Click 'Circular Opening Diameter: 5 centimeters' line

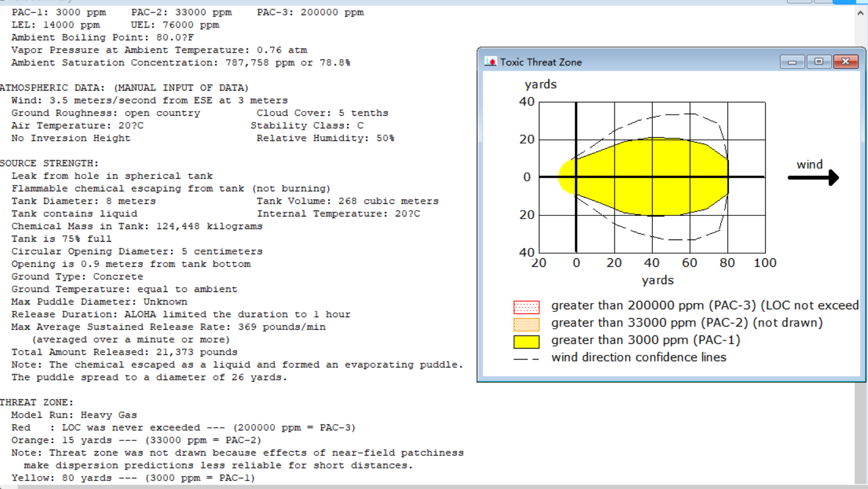pos(137,251)
